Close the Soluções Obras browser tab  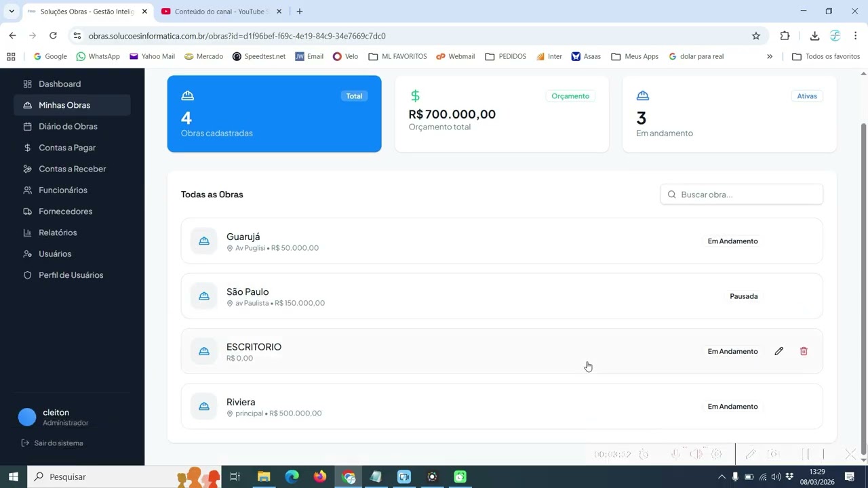pyautogui.click(x=144, y=12)
